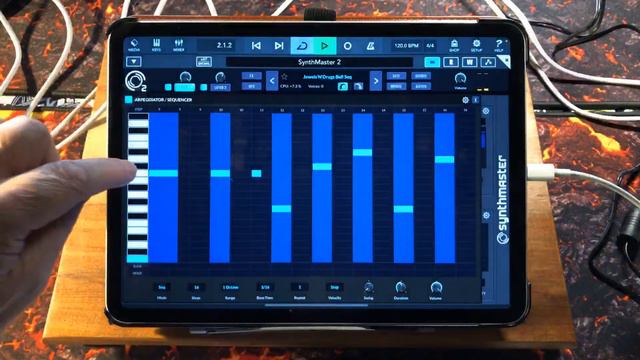
Task: Adjust the arpeggiator Volume knob at bottom
Action: (x=436, y=287)
